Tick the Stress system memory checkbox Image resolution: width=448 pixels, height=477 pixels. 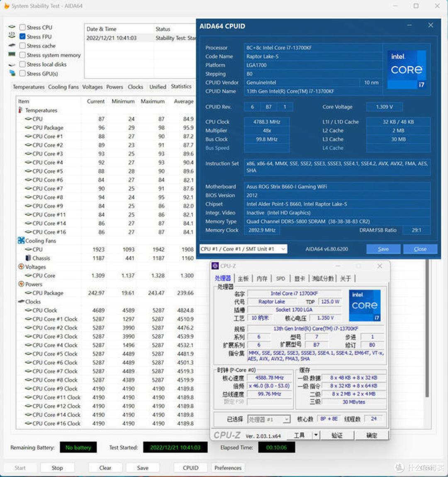click(x=22, y=55)
